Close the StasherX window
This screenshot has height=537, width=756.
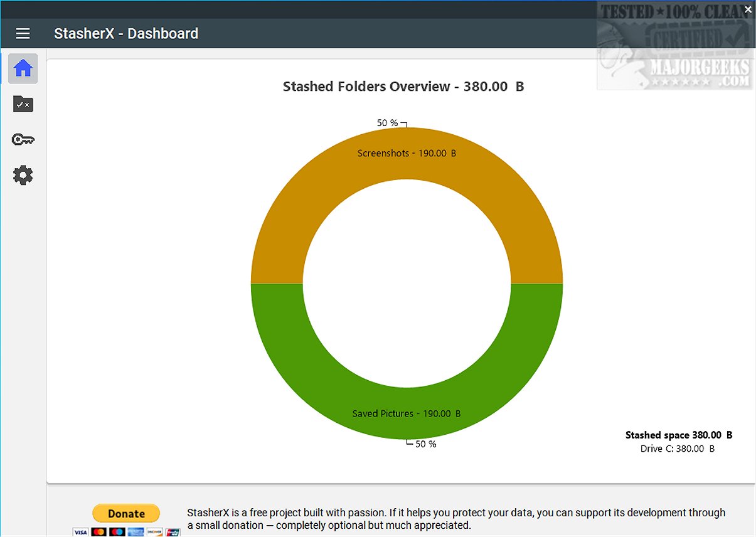748,9
